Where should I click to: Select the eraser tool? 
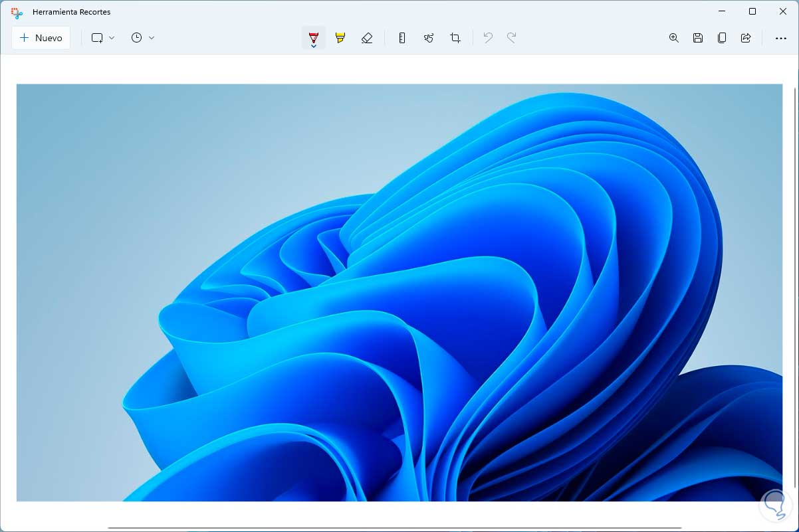367,38
